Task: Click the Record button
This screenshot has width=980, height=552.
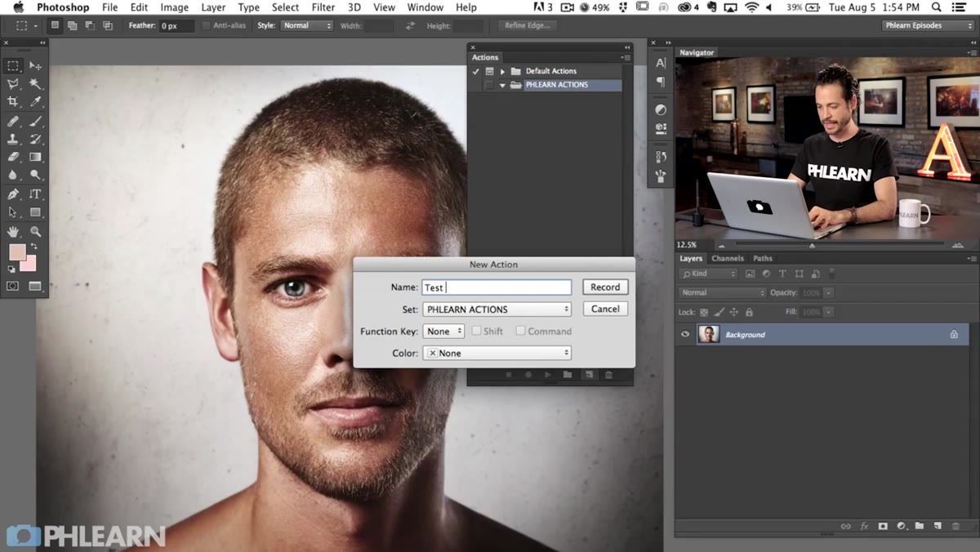Action: click(605, 287)
